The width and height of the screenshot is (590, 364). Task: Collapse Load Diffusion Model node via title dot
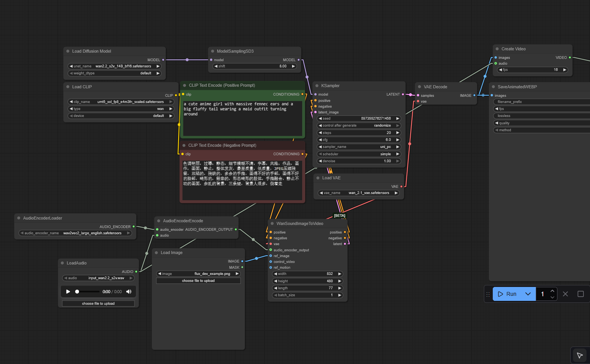pos(68,51)
